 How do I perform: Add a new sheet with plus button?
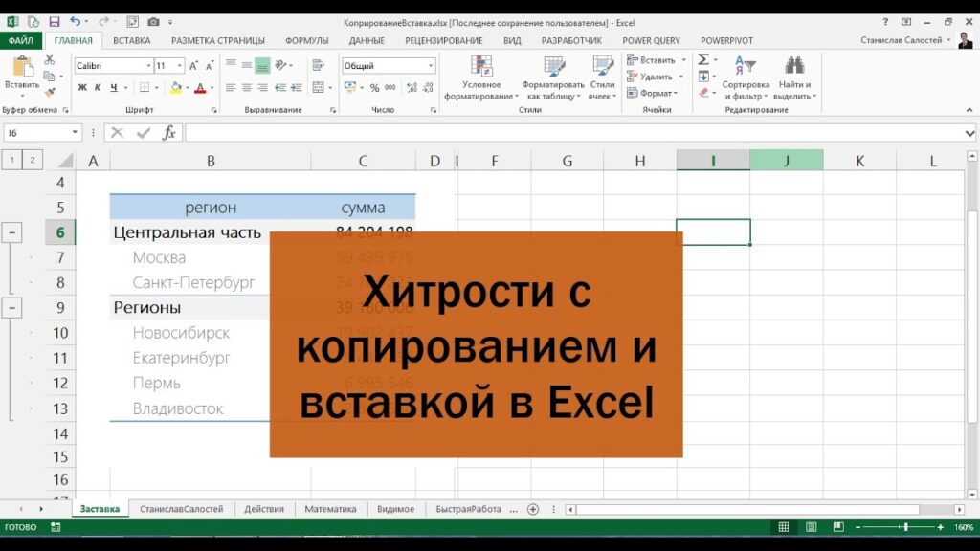click(x=533, y=509)
